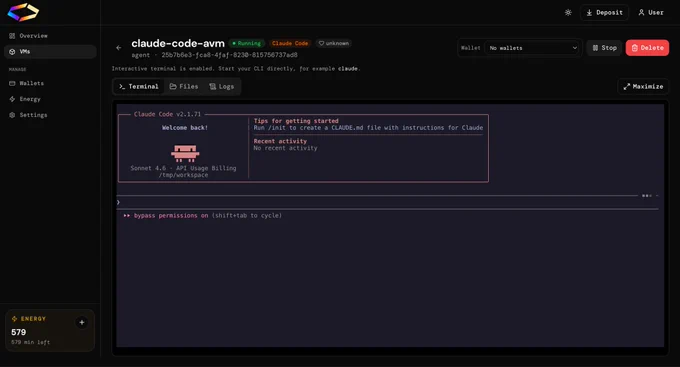Image resolution: width=680 pixels, height=367 pixels.
Task: Open Settings from the sidebar
Action: click(50, 115)
